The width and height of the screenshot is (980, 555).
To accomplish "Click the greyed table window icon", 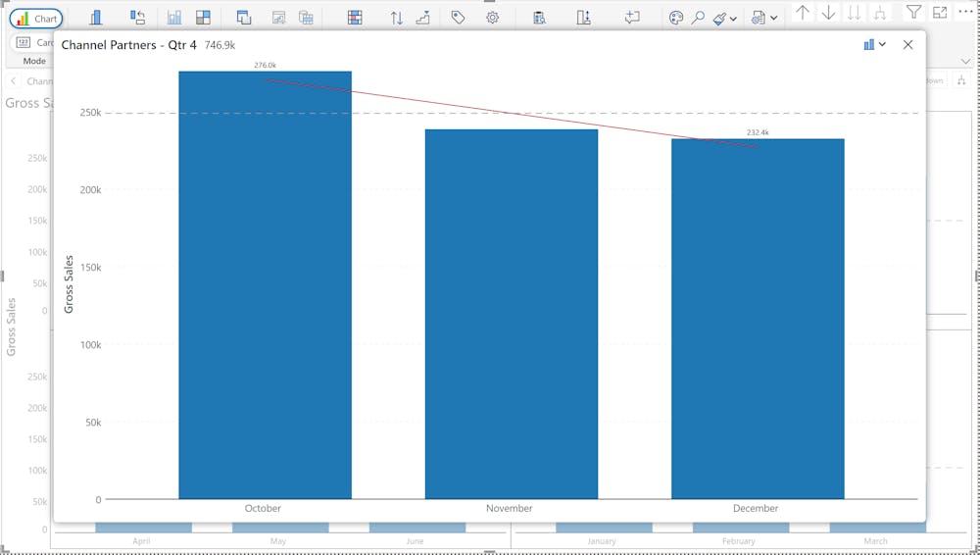I will tap(306, 18).
